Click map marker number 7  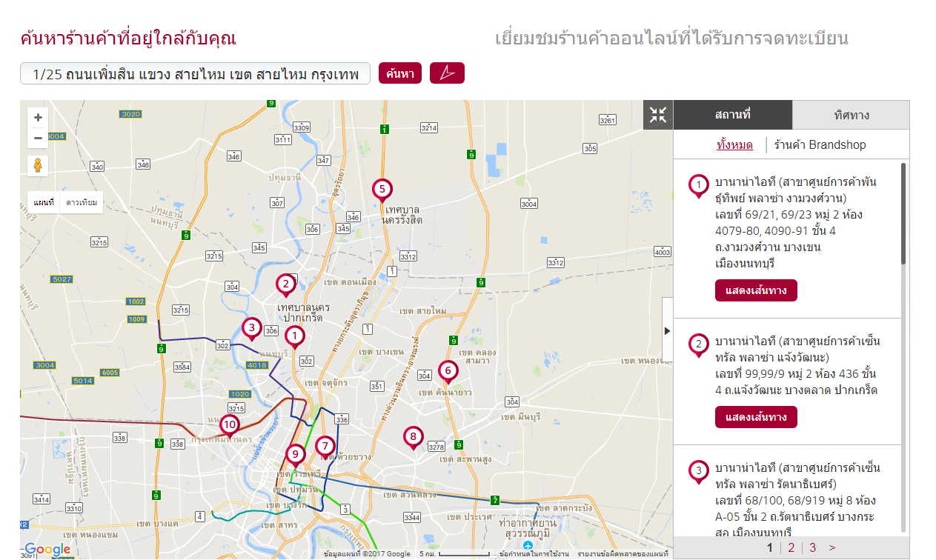coord(325,447)
